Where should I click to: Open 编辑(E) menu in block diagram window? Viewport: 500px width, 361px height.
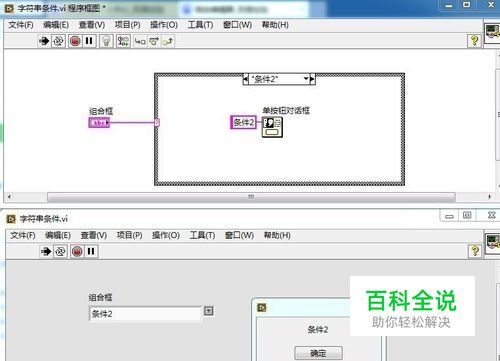[x=56, y=25]
